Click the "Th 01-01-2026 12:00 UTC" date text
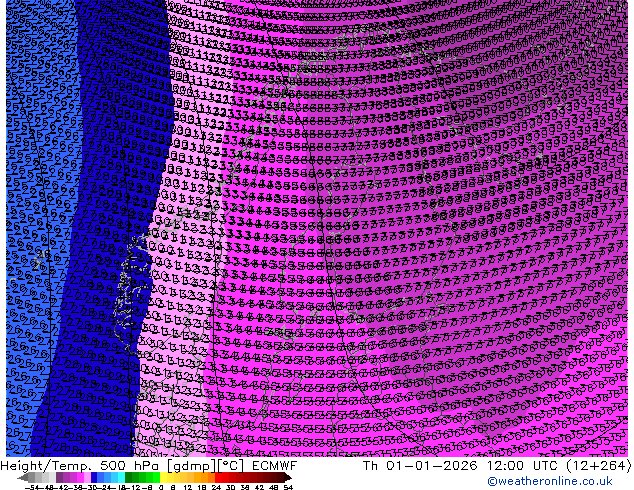The image size is (634, 490). [461, 466]
